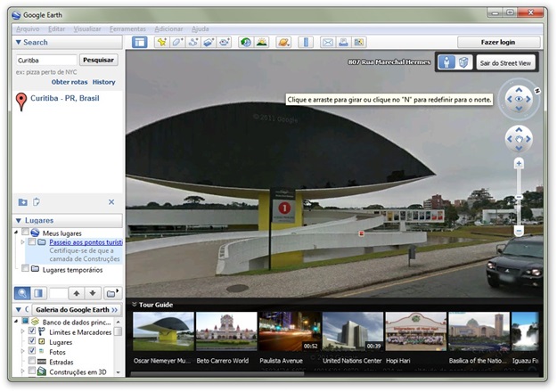Toggle the Banco de dados principal checkbox
This screenshot has height=392, width=557.
(25, 322)
